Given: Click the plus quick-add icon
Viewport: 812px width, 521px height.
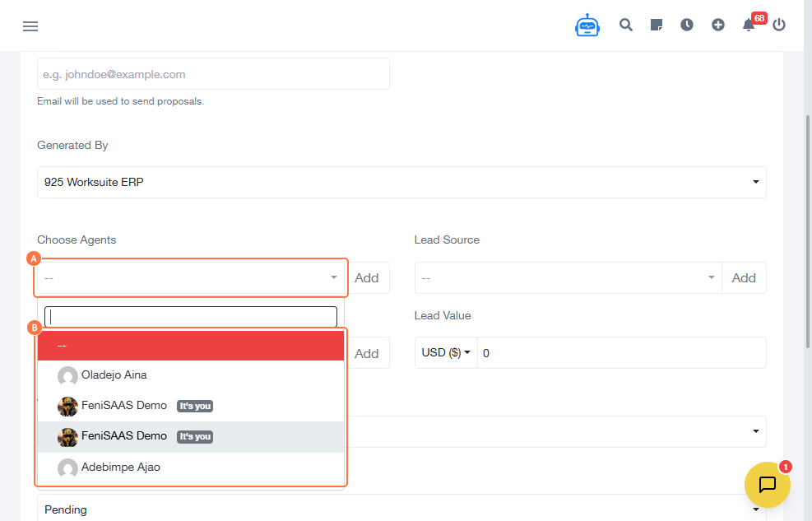Looking at the screenshot, I should (x=718, y=25).
